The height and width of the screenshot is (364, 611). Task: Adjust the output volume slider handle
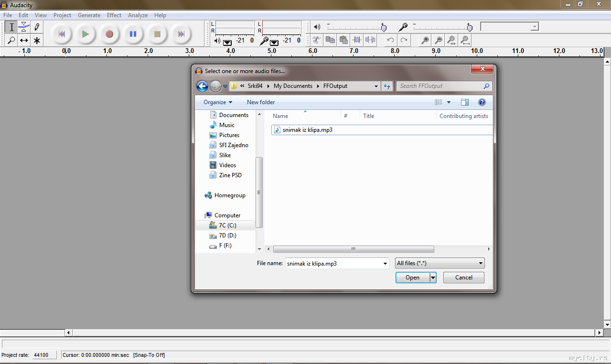[x=383, y=27]
